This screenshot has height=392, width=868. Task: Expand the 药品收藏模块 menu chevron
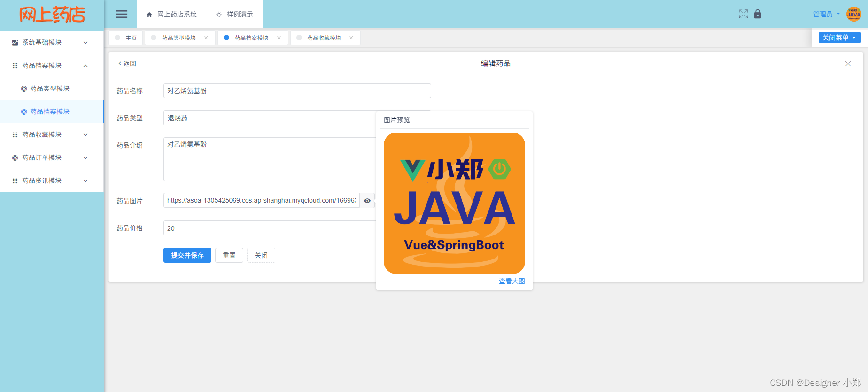[x=85, y=135]
